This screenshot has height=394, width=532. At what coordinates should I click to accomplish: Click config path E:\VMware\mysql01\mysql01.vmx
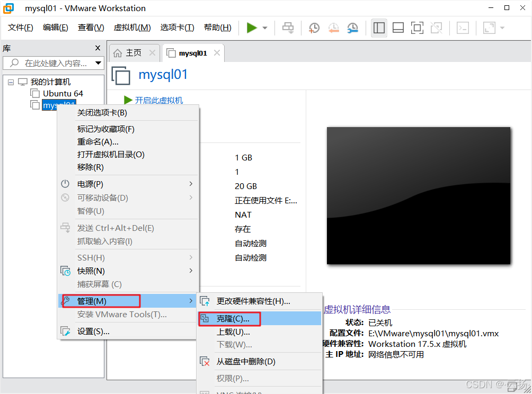click(433, 333)
